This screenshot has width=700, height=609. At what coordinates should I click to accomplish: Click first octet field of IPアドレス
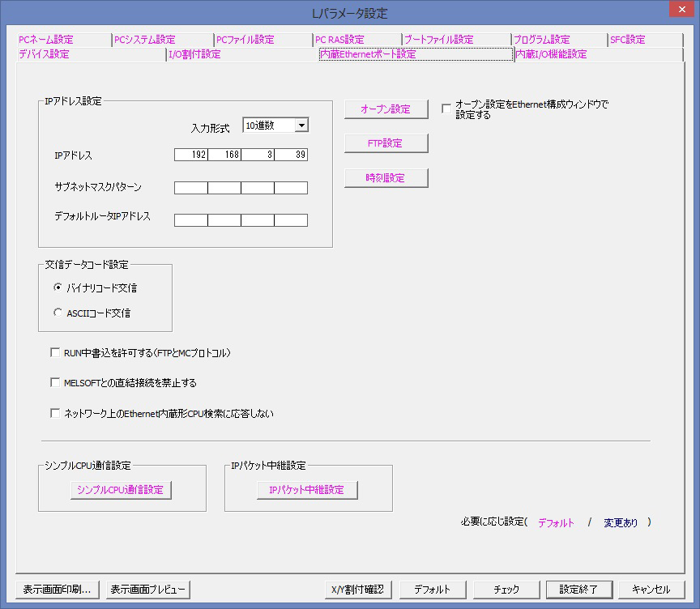[191, 155]
